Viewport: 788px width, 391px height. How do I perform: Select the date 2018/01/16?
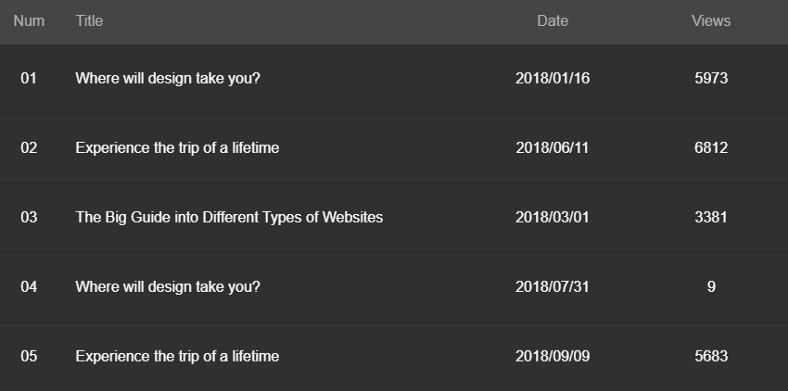point(552,78)
